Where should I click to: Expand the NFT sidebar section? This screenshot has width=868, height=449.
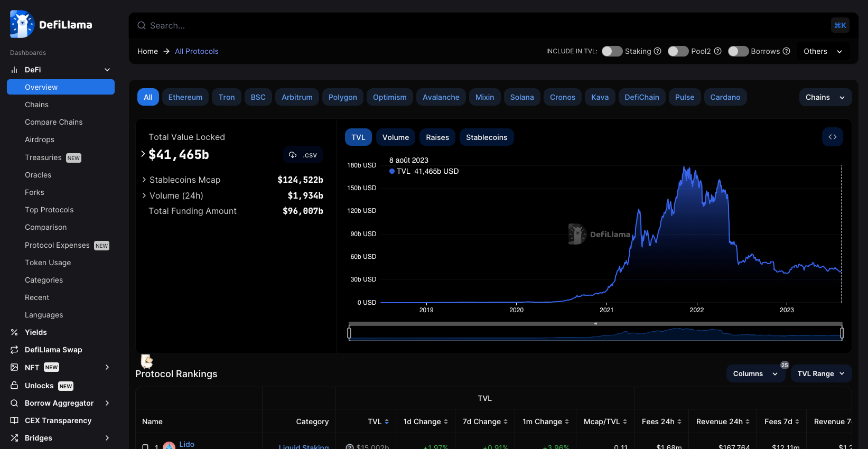tap(107, 367)
